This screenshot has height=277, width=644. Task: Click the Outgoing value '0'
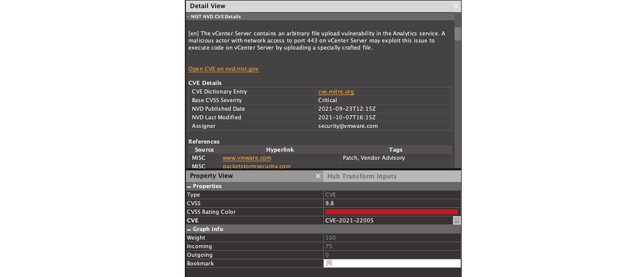[x=327, y=255]
